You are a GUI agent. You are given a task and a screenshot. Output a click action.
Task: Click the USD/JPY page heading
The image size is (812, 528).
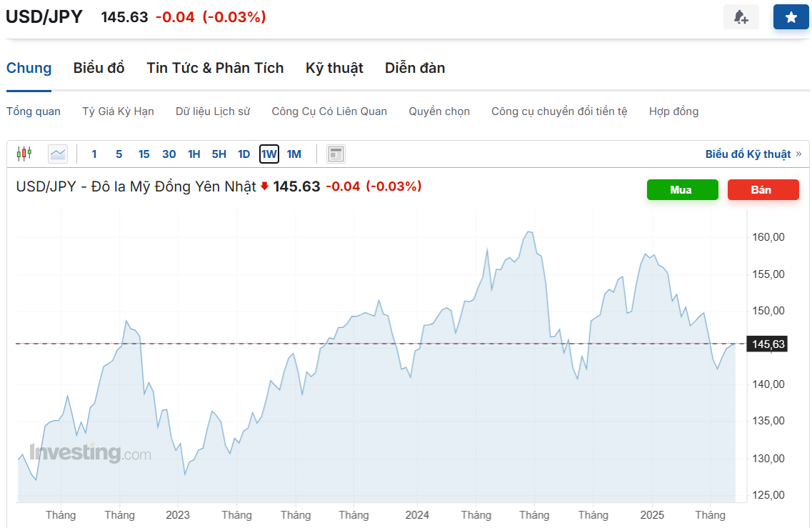(44, 16)
